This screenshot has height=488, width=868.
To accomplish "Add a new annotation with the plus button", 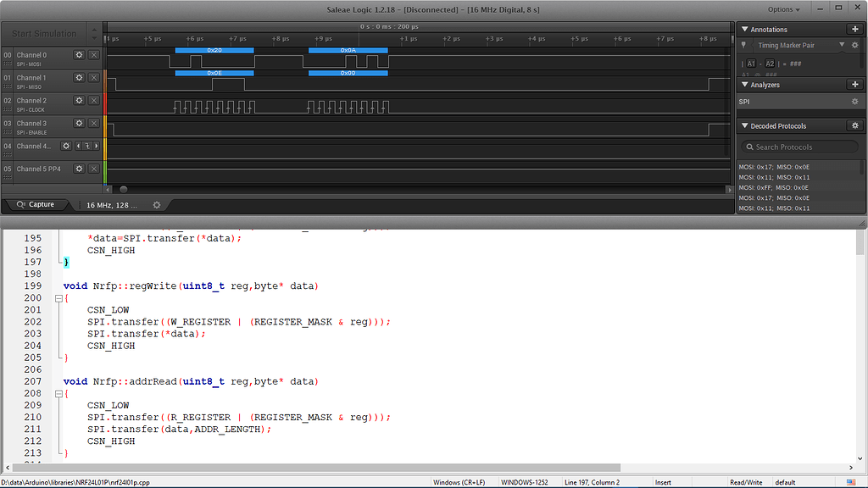I will (x=855, y=28).
